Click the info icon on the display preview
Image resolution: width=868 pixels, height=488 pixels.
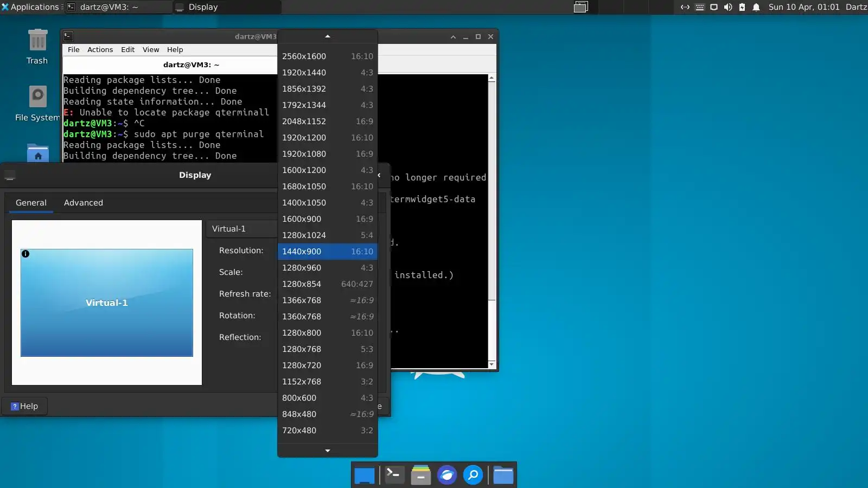pyautogui.click(x=25, y=254)
